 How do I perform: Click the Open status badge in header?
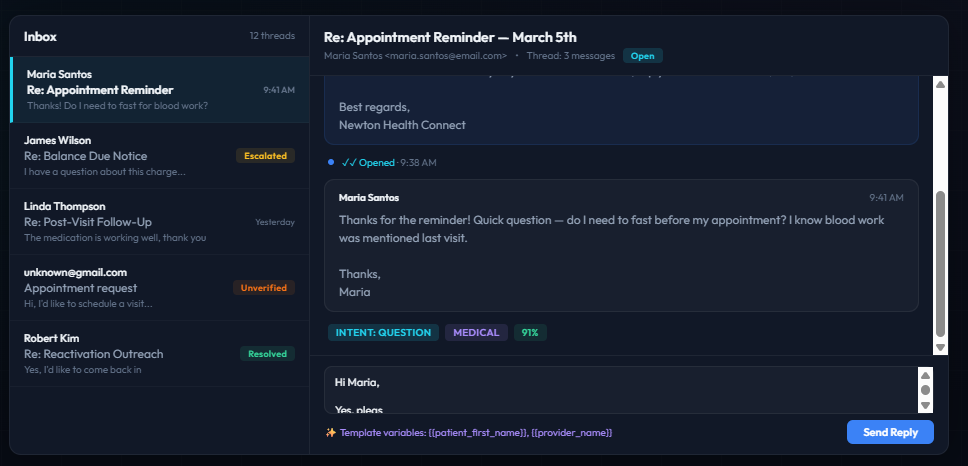642,56
